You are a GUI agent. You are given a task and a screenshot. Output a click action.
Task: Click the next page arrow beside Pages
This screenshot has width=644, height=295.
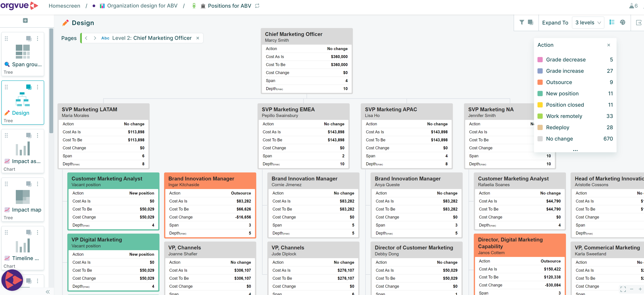click(x=95, y=38)
